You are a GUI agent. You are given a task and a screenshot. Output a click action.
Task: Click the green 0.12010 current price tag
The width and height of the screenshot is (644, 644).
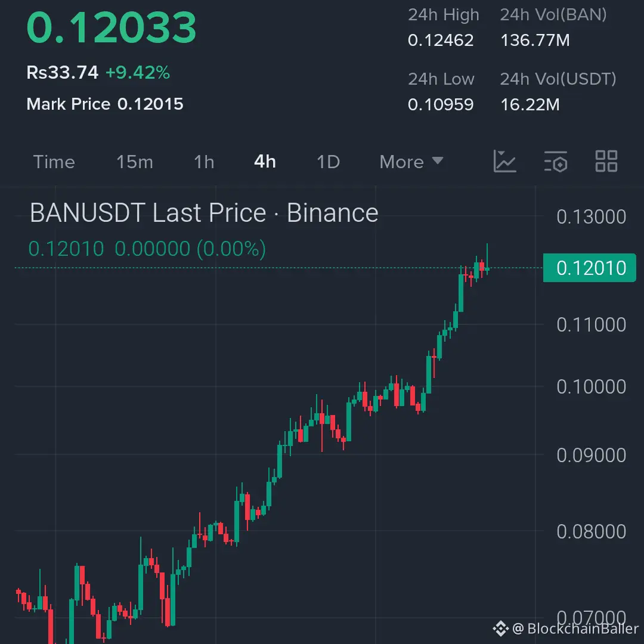[589, 268]
